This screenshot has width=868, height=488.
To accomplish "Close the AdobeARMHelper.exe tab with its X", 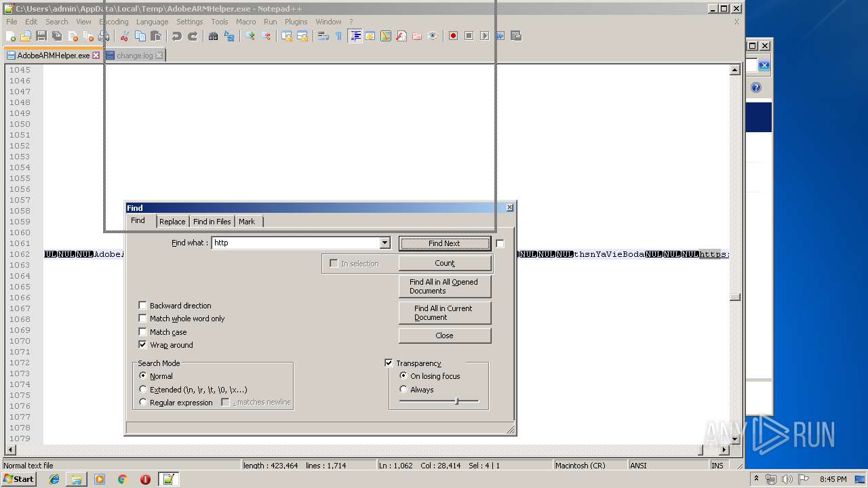I will click(x=96, y=56).
